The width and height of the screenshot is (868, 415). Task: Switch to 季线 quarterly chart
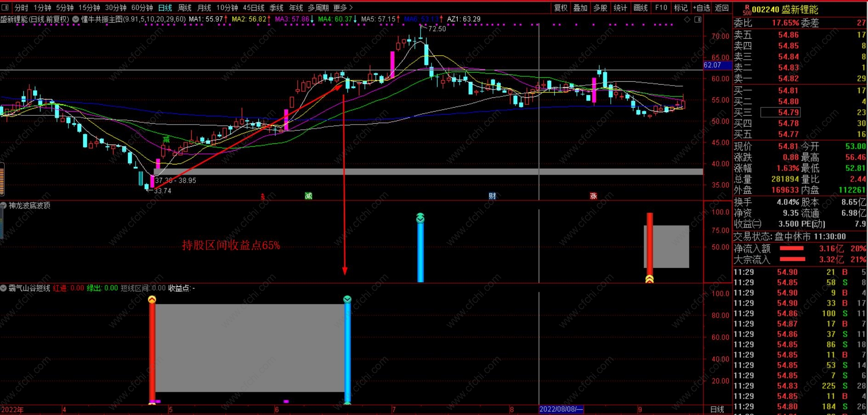coord(277,8)
